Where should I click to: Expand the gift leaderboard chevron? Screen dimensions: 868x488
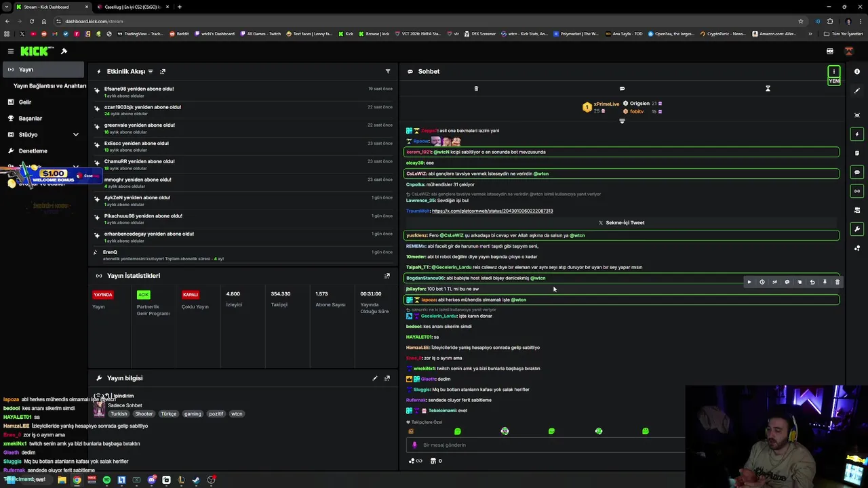pyautogui.click(x=622, y=121)
